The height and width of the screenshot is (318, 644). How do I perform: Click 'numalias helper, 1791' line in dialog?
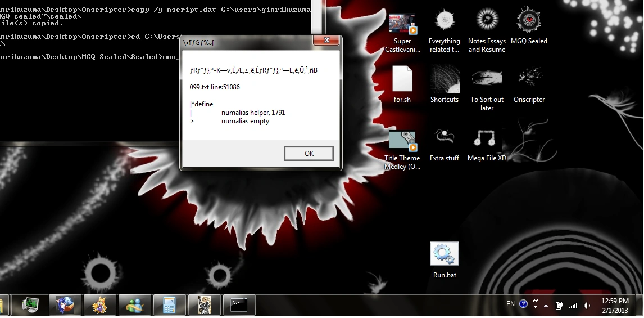253,113
